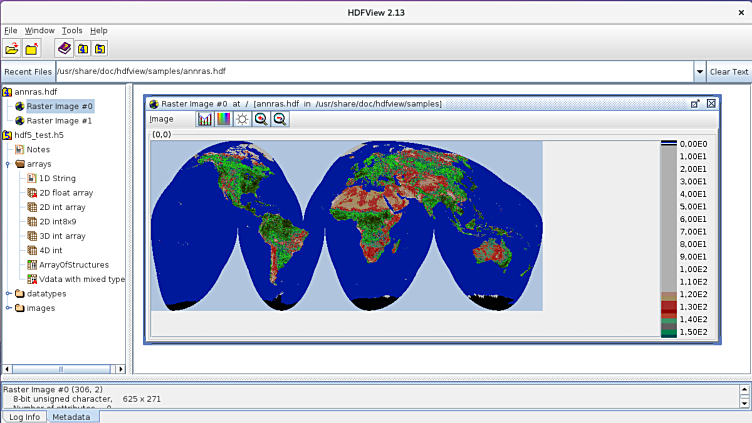
Task: Zoom in on the raster image
Action: (261, 119)
